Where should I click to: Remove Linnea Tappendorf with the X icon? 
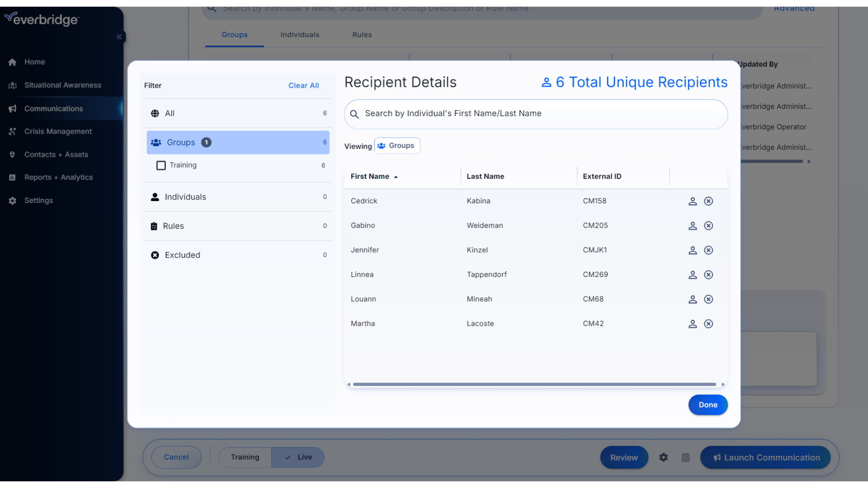(x=708, y=275)
